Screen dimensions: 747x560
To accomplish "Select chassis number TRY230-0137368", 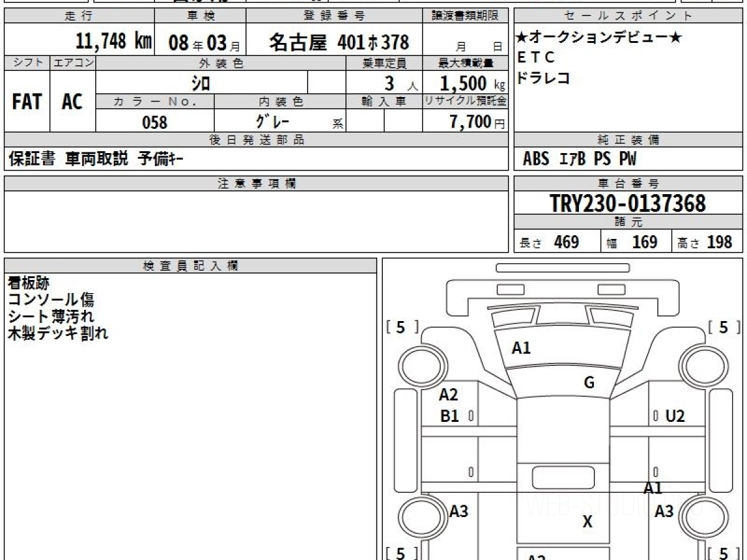I will tap(627, 203).
